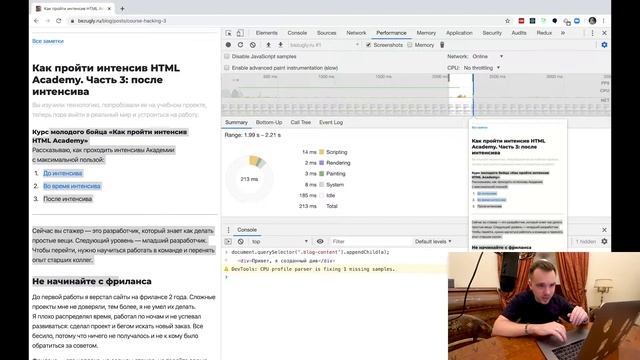Image resolution: width=640 pixels, height=360 pixels.
Task: Reload the browser page
Action: [x=59, y=21]
